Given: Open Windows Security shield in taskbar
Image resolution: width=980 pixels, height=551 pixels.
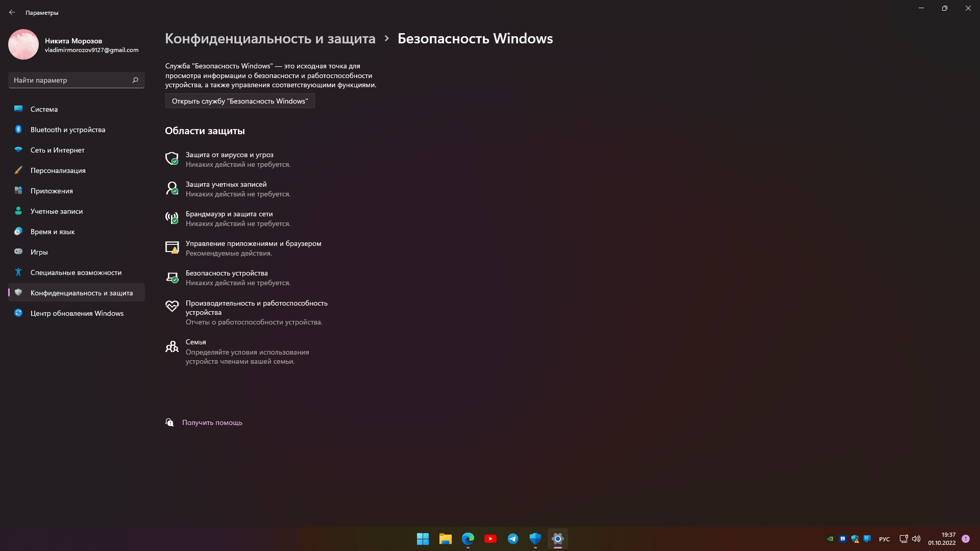Looking at the screenshot, I should click(x=535, y=539).
